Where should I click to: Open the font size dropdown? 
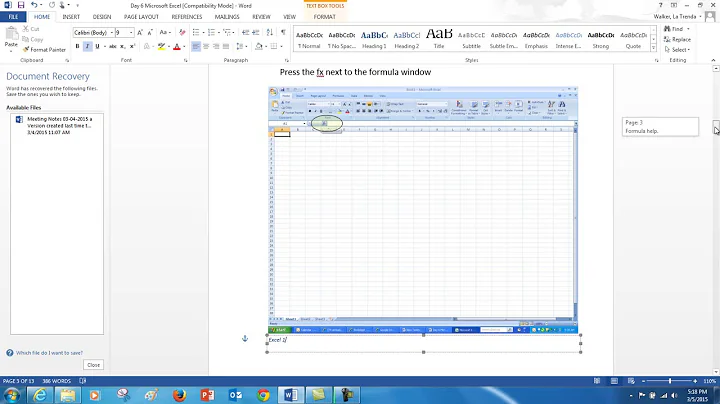click(131, 33)
